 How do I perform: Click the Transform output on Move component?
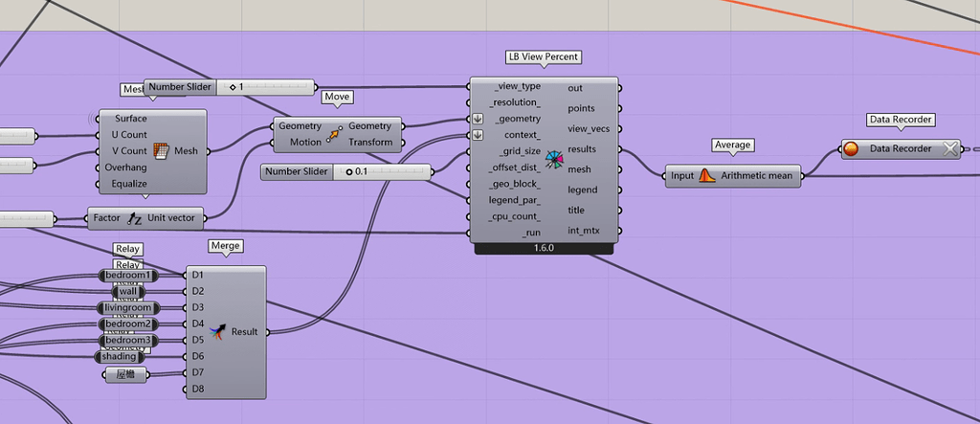(x=370, y=142)
